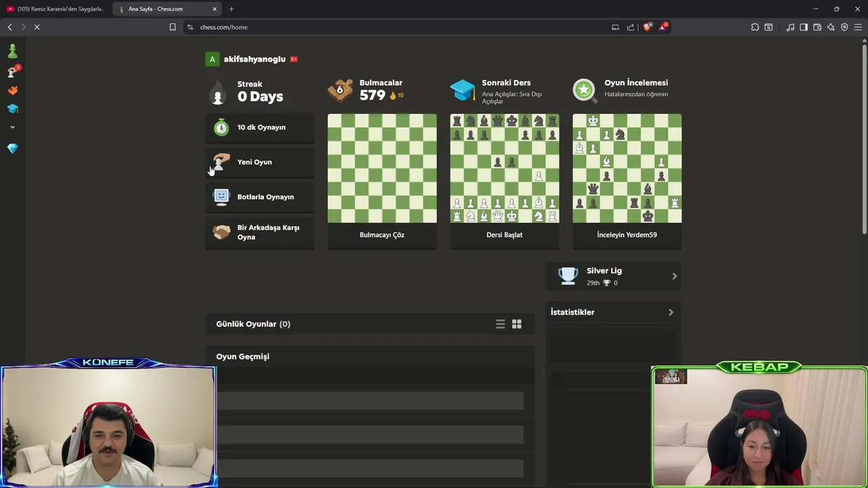Viewport: 868px width, 488px height.
Task: Expand the İstatistikler arrow
Action: (671, 312)
